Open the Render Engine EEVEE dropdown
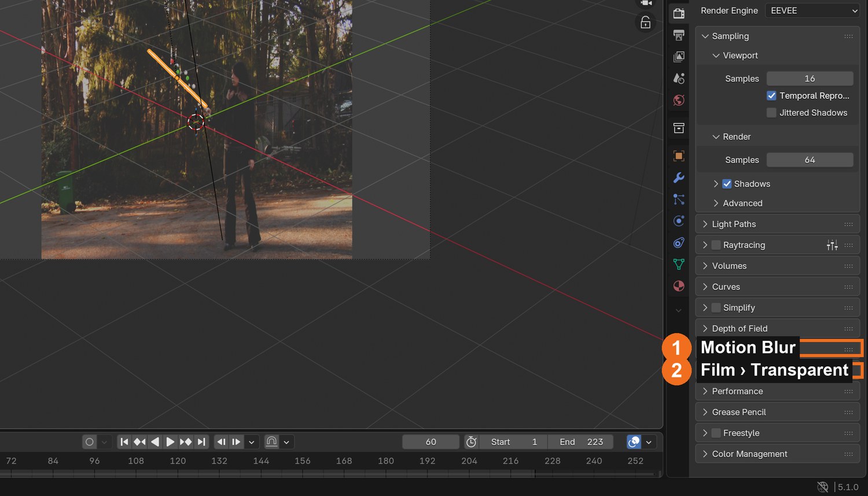This screenshot has width=868, height=496. tap(812, 10)
